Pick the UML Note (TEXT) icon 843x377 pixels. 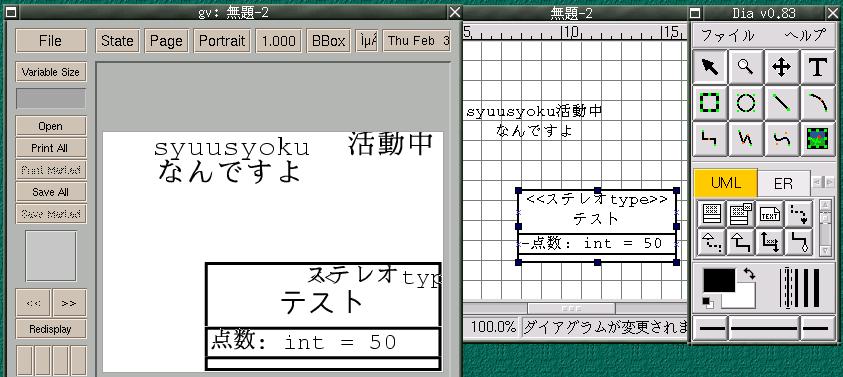click(770, 214)
